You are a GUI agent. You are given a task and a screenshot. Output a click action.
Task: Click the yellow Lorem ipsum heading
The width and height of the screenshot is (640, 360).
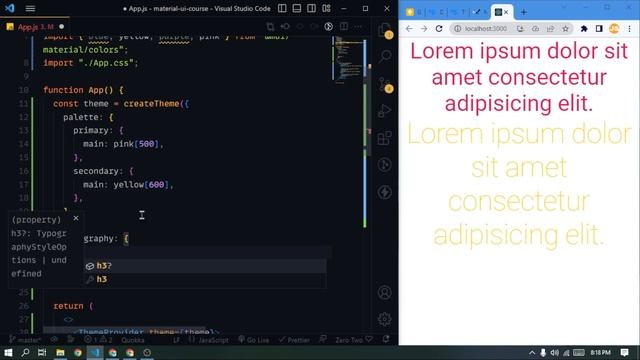(519, 184)
